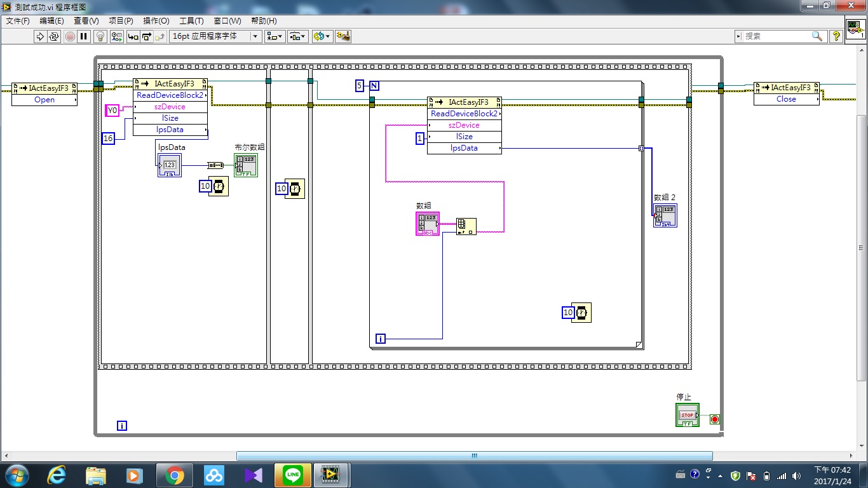
Task: Open the 操作(O) menu
Action: pos(156,21)
